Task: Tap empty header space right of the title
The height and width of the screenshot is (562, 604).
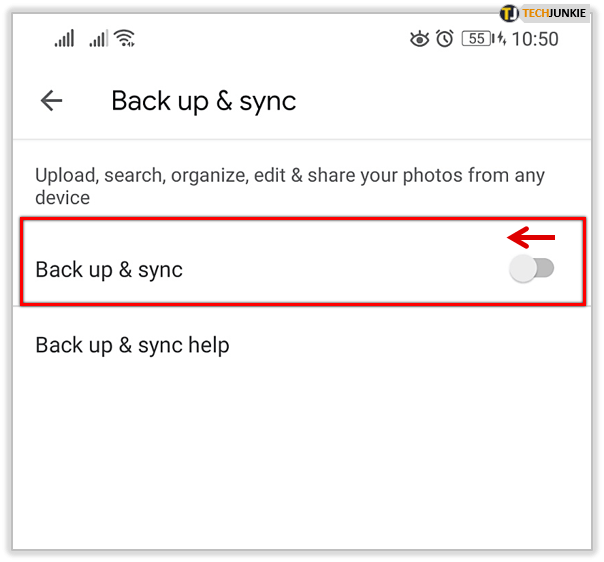Action: (450, 100)
